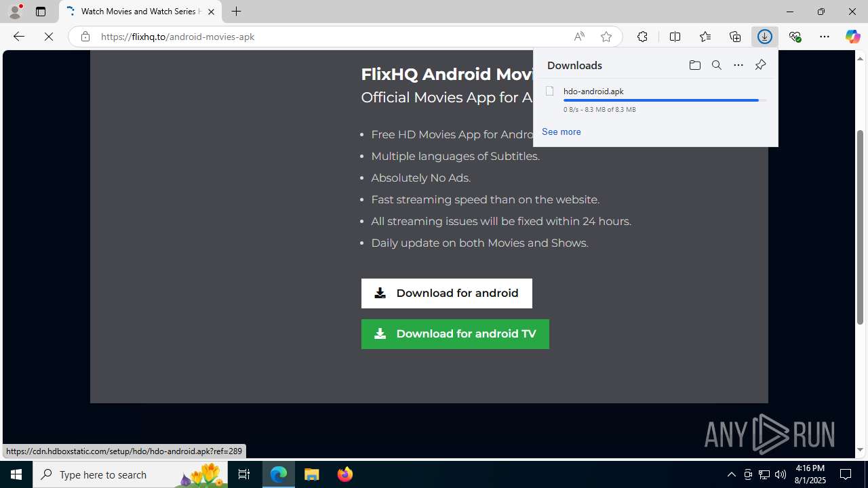Open Browser essentials icon

click(x=795, y=37)
